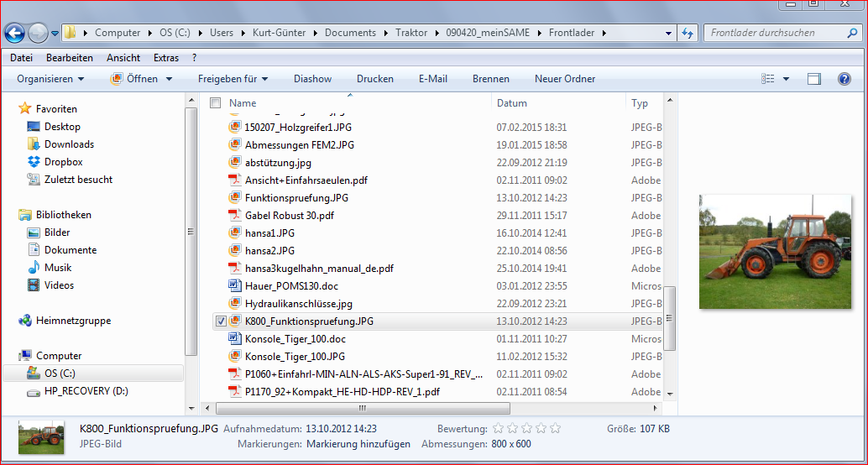Click Word icon of Hauer_POMS130.doc
This screenshot has width=868, height=465.
click(x=235, y=286)
